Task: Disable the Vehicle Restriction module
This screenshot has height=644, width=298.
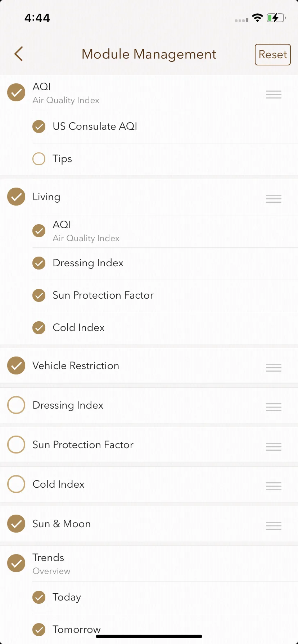Action: pos(16,365)
